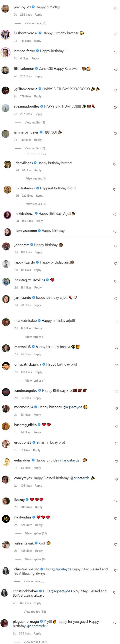Image resolution: width=120 pixels, height=644 pixels.
Task: Expand 142 replies under piaguanio_mago's comment
Action: tap(35, 642)
